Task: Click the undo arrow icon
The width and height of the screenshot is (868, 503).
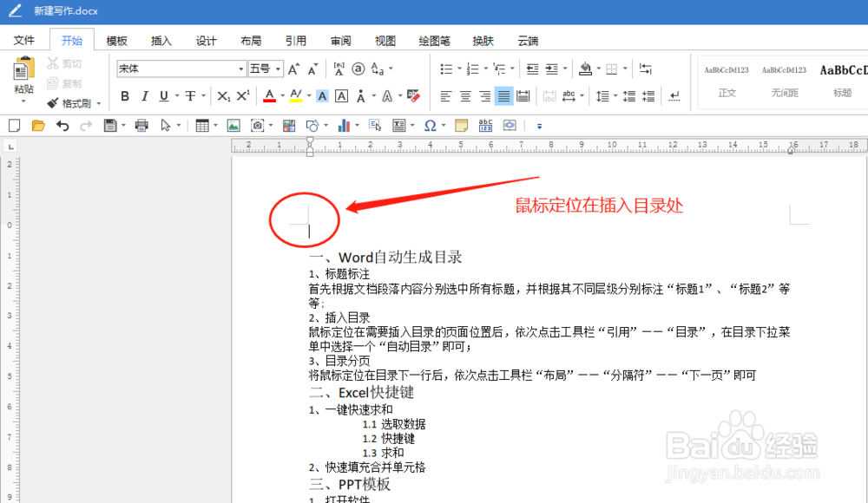Action: [x=61, y=126]
